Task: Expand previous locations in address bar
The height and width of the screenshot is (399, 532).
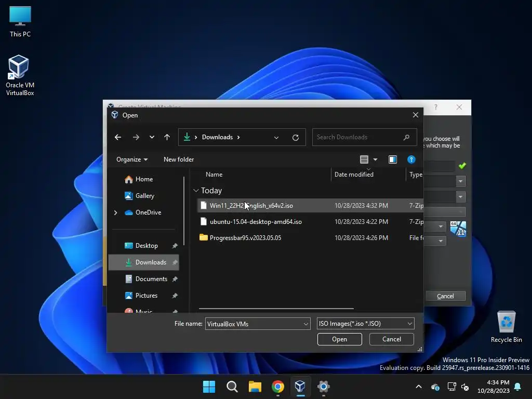Action: (276, 137)
